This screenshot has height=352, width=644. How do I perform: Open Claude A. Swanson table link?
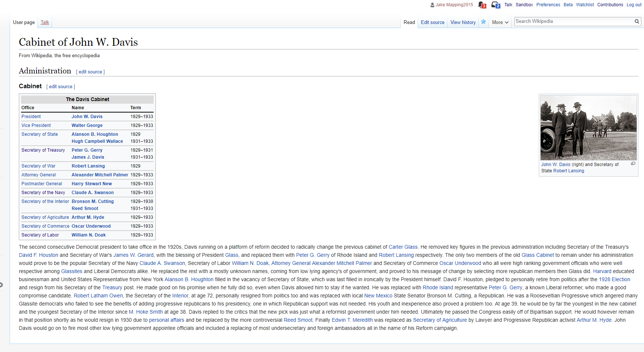pos(93,193)
